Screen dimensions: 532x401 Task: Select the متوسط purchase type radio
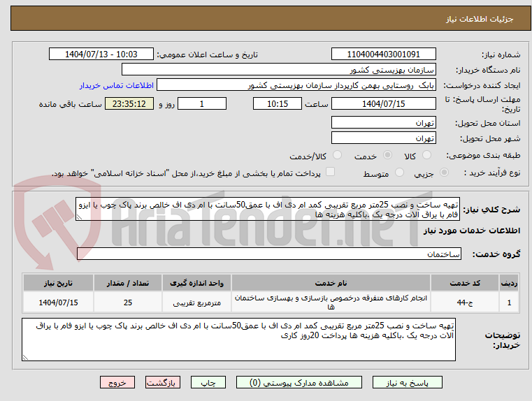pyautogui.click(x=400, y=173)
